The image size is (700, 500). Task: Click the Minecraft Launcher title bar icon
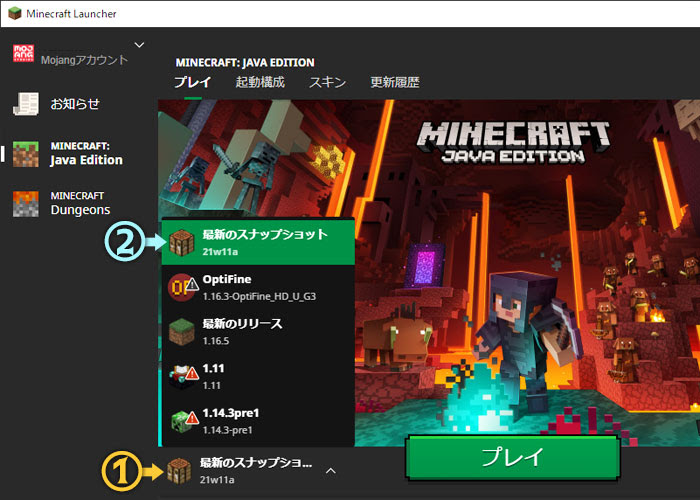[15, 13]
